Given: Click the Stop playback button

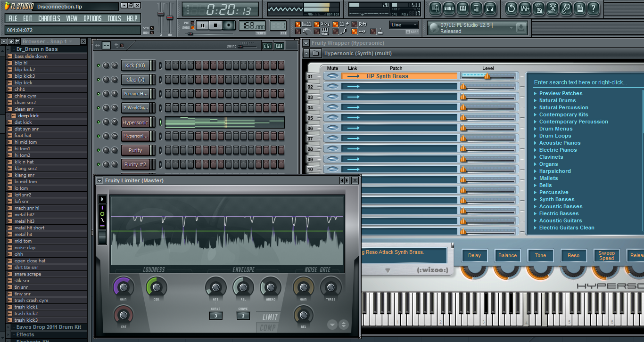Looking at the screenshot, I should tap(215, 25).
